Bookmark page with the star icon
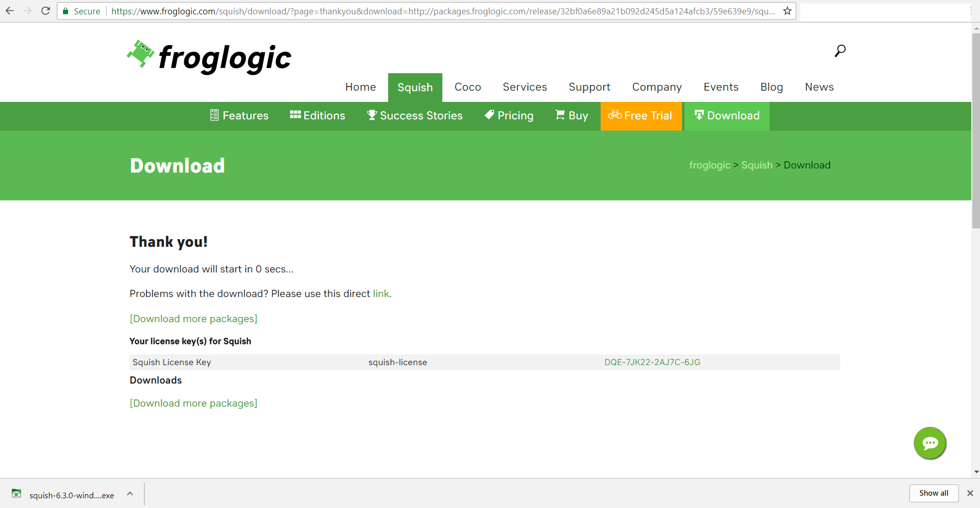 pos(787,11)
